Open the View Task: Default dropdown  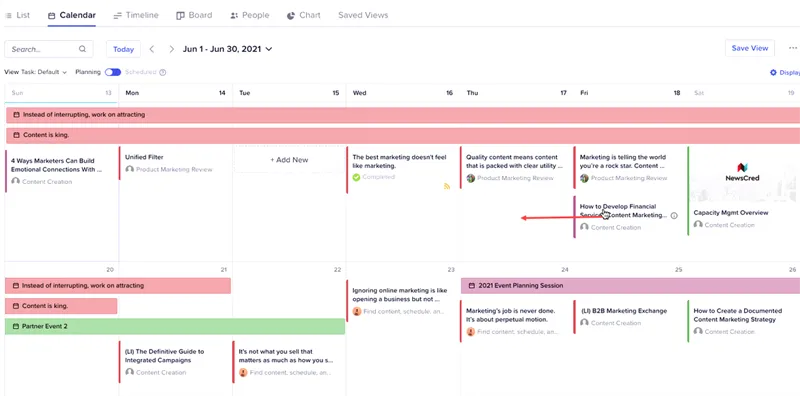tap(36, 72)
